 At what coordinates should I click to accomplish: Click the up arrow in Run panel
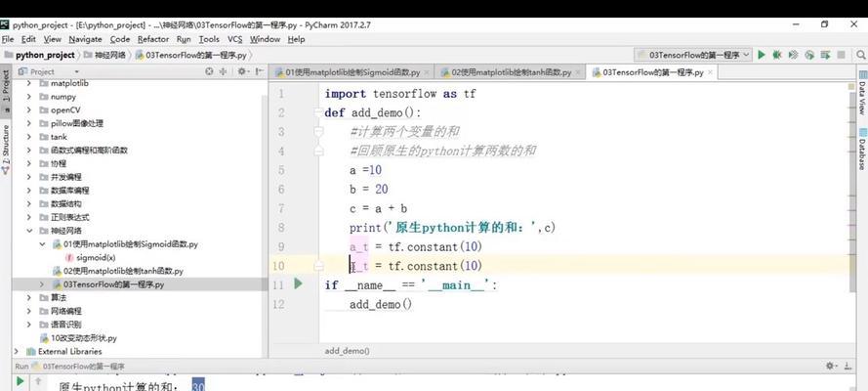click(x=38, y=381)
